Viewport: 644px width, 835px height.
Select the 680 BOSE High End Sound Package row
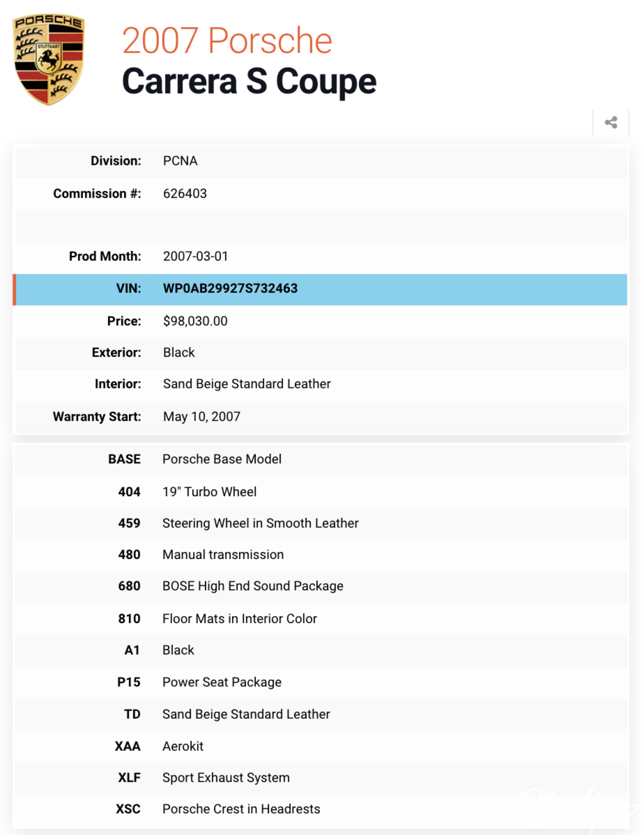321,586
